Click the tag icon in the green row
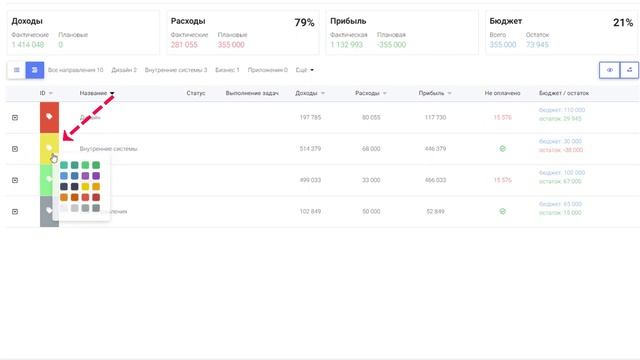Viewport: 640px width, 360px height. pos(49,179)
